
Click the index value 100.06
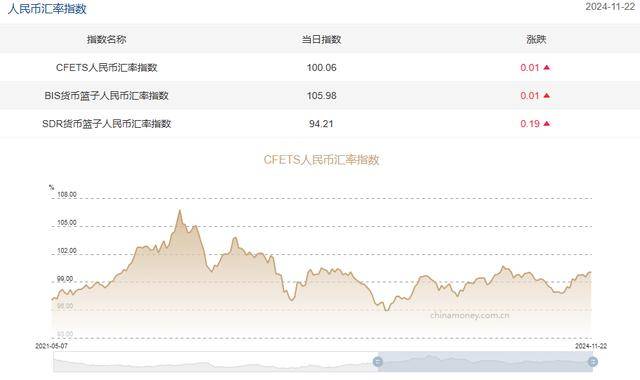point(321,68)
